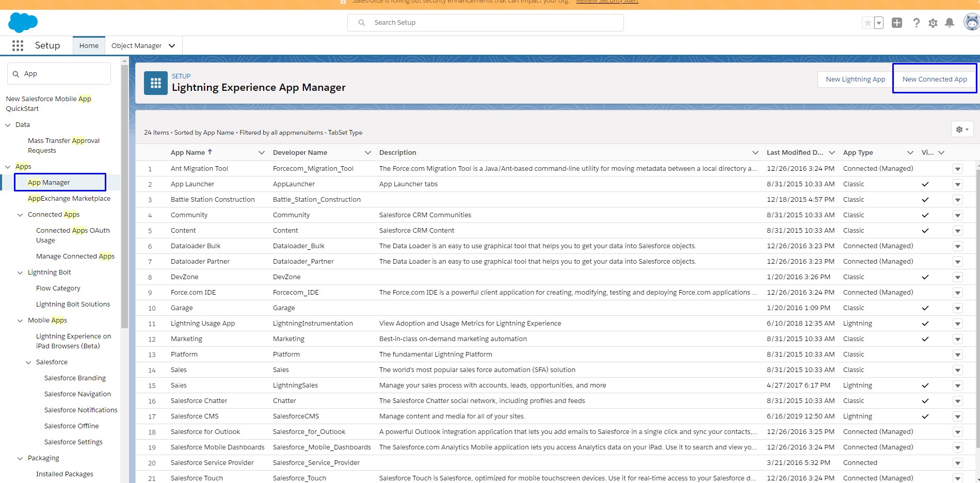Open Manage Connected Apps in sidebar

click(75, 256)
